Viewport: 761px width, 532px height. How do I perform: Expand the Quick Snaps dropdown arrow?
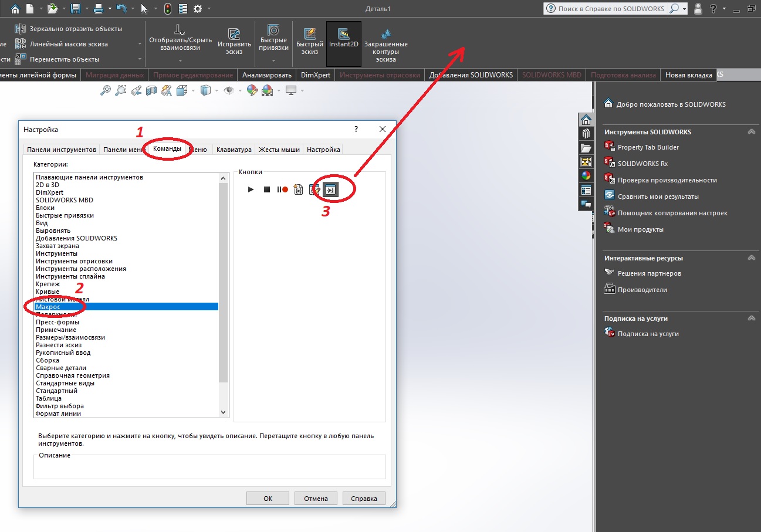274,61
